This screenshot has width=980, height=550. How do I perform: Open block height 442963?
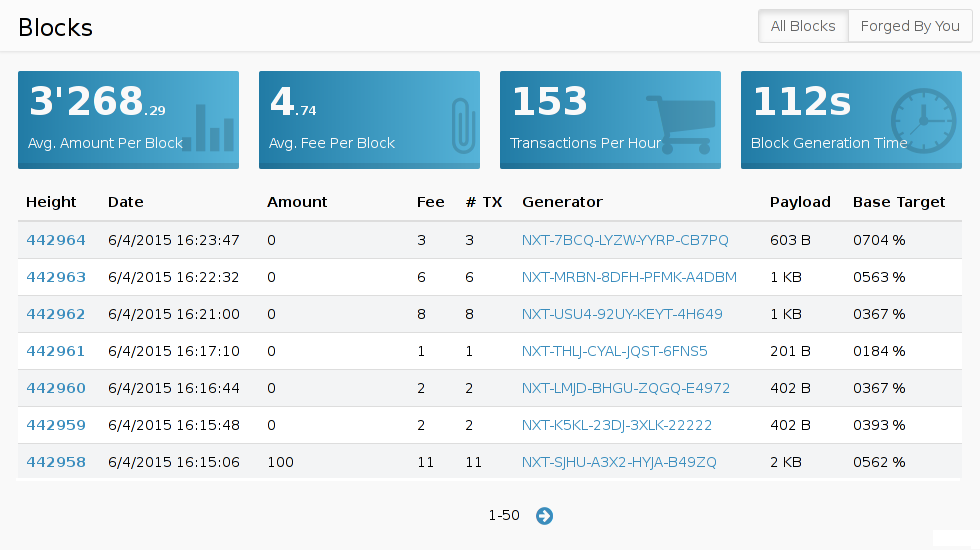(56, 277)
